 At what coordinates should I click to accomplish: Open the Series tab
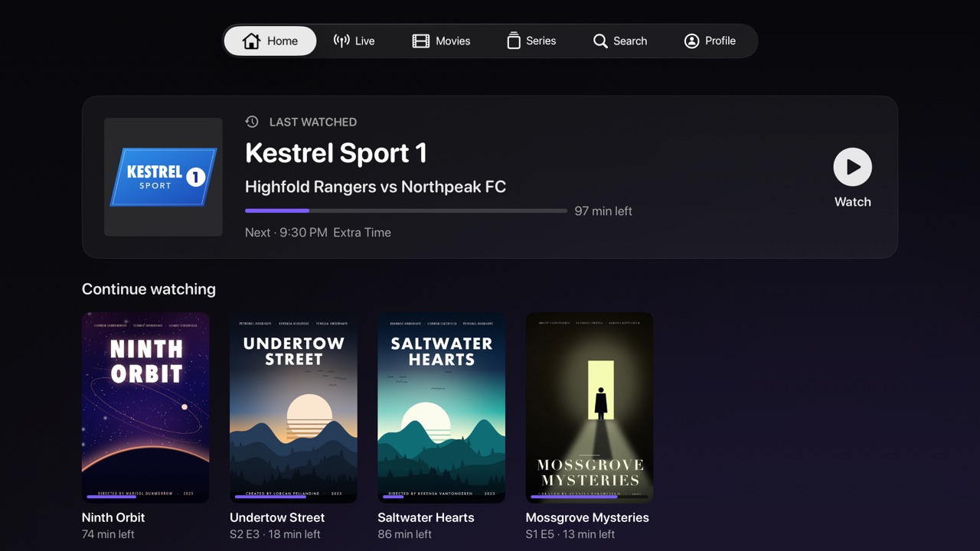coord(531,41)
